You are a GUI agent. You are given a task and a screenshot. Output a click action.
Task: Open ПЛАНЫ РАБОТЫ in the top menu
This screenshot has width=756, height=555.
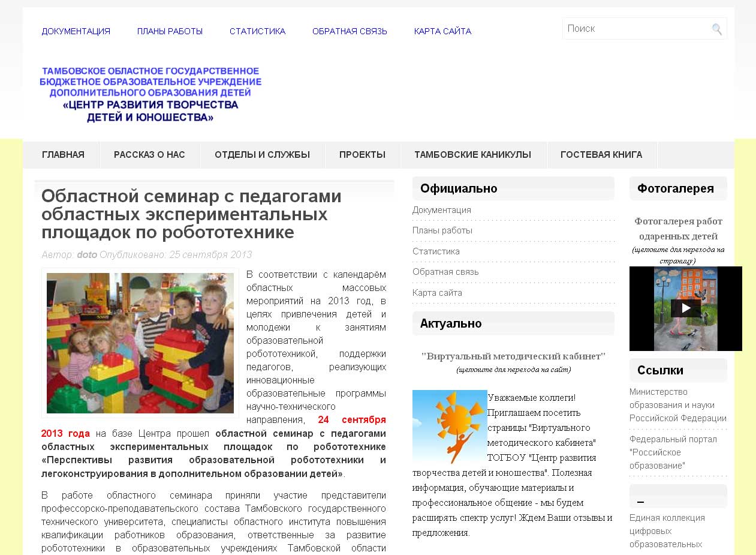click(x=170, y=31)
